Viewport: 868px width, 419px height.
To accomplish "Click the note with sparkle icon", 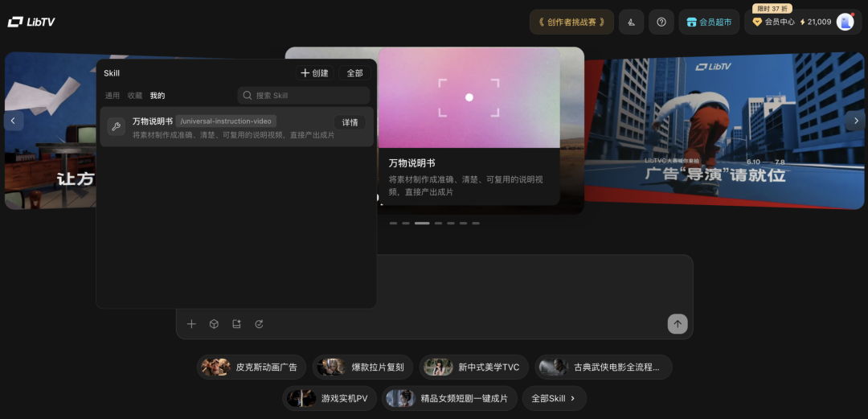I will pos(236,324).
